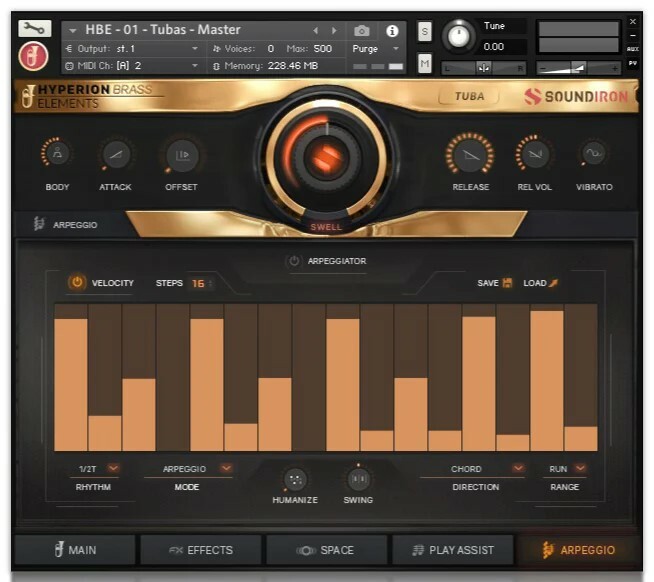654x582 pixels.
Task: Click the AUX button
Action: click(x=633, y=49)
